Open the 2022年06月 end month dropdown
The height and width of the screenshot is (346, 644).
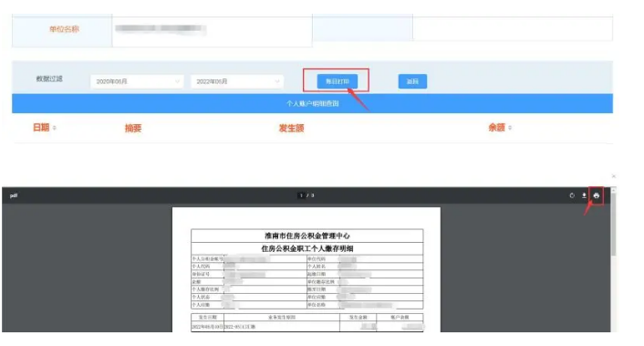click(x=237, y=81)
